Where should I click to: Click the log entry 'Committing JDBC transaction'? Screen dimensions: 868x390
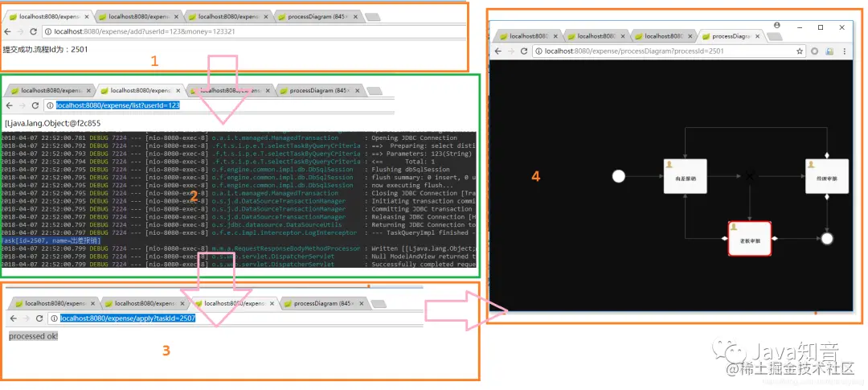(x=421, y=209)
